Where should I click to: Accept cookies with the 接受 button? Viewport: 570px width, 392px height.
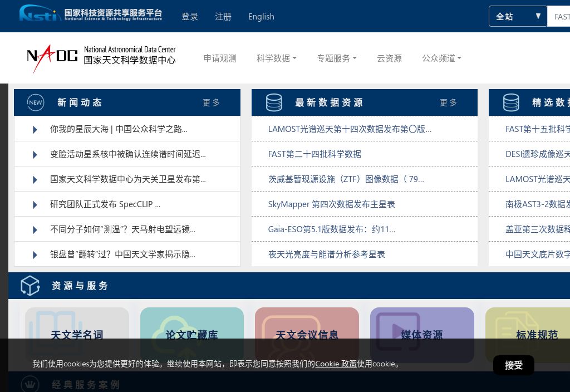point(513,365)
